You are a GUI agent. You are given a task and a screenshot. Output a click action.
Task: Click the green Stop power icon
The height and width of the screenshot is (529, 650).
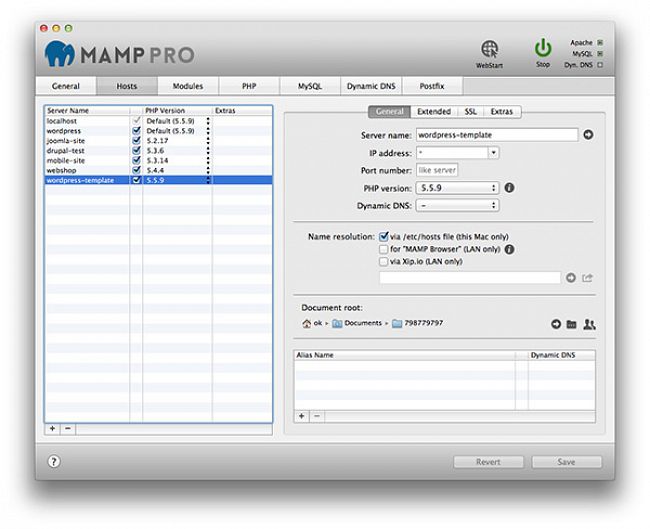543,48
